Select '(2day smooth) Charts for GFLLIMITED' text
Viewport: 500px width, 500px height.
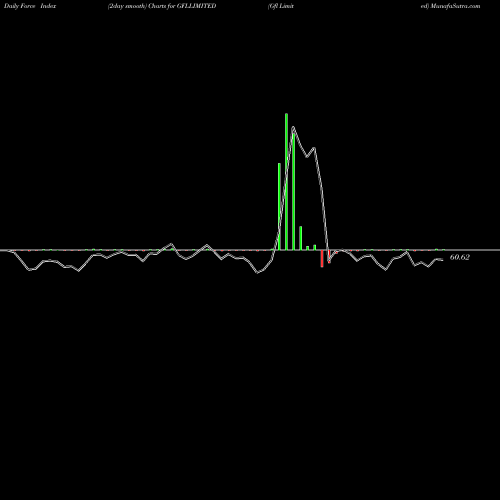tap(162, 6)
